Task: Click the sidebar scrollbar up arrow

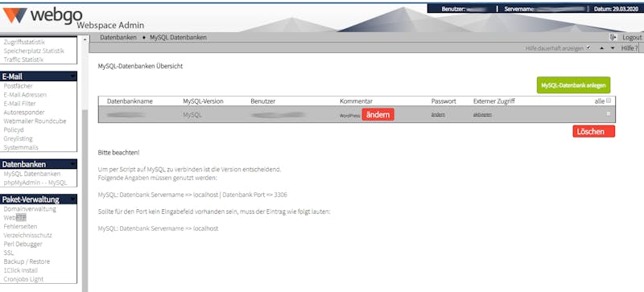Action: point(85,39)
